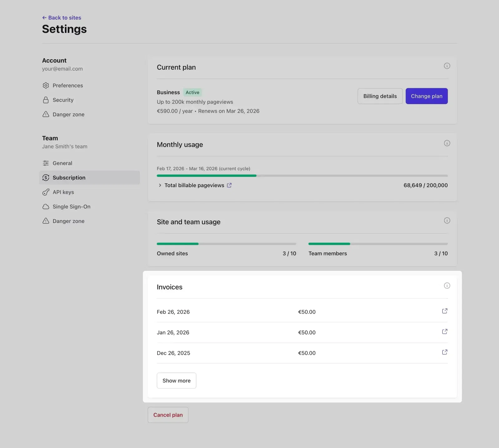Click the Danger zone warning icon under Account
Viewport: 499px width, 448px height.
point(46,114)
